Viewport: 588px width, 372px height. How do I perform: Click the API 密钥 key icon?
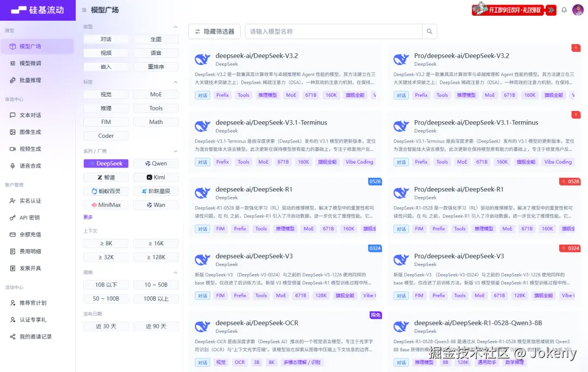[13, 218]
